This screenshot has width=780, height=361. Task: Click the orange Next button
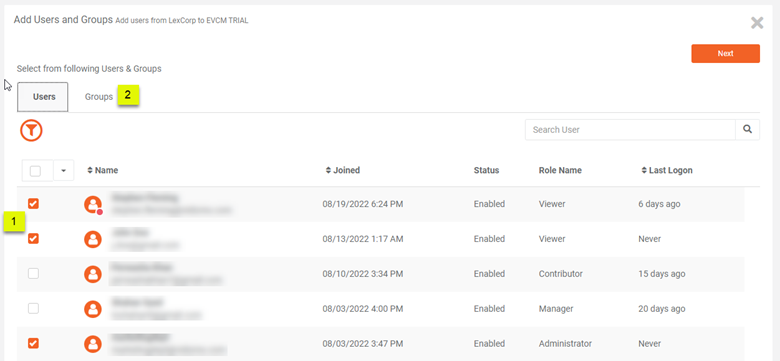pyautogui.click(x=725, y=54)
